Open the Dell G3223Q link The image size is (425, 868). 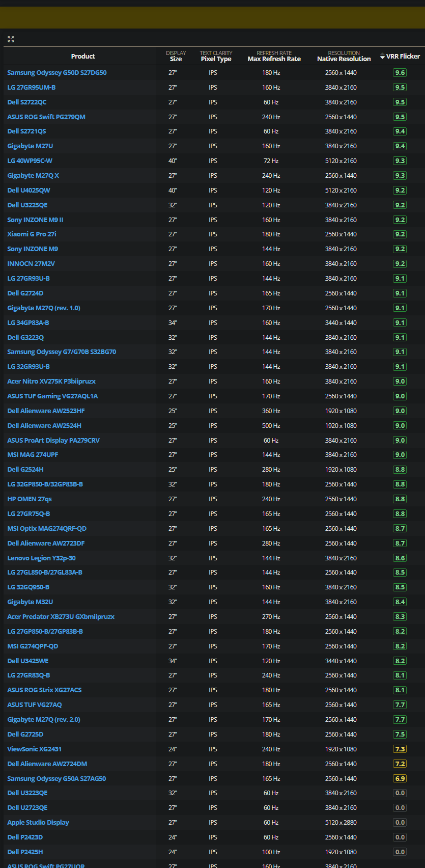tap(25, 338)
